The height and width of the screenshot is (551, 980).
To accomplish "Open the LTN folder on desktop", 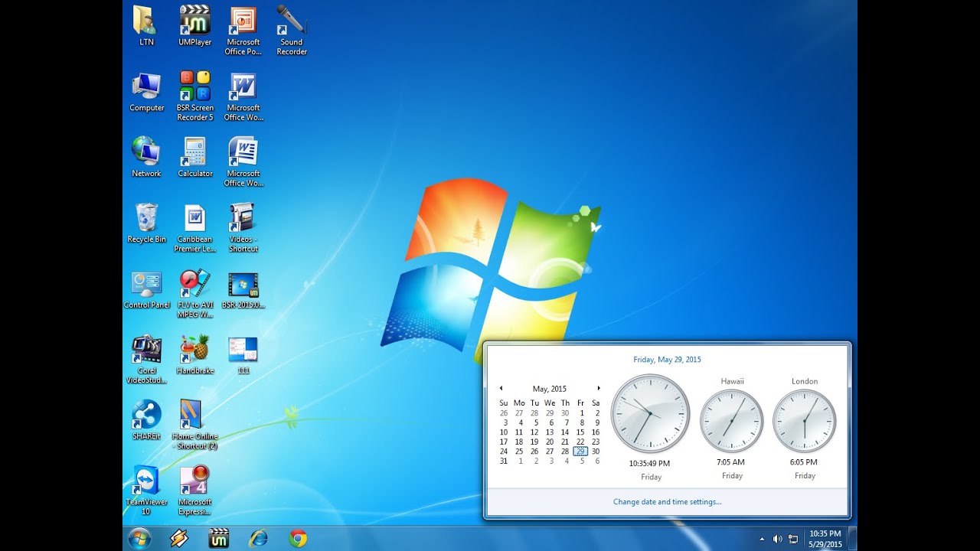I will (x=146, y=26).
